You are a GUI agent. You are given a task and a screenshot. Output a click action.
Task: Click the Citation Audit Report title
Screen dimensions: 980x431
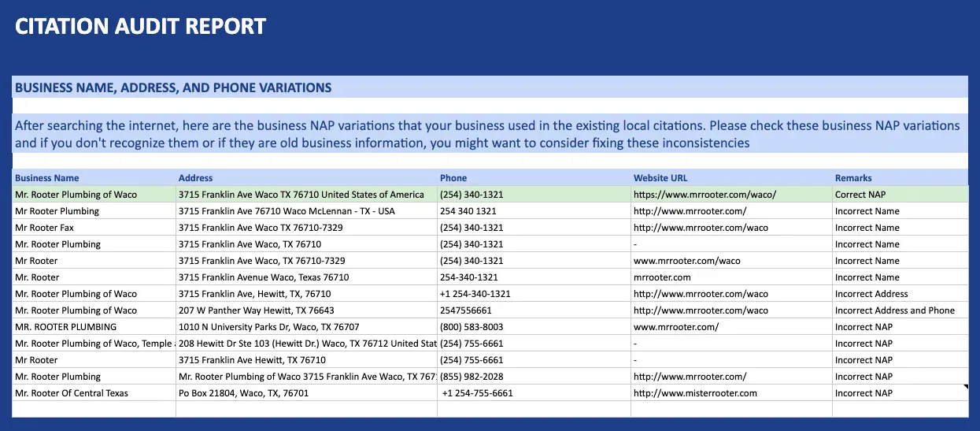point(141,26)
